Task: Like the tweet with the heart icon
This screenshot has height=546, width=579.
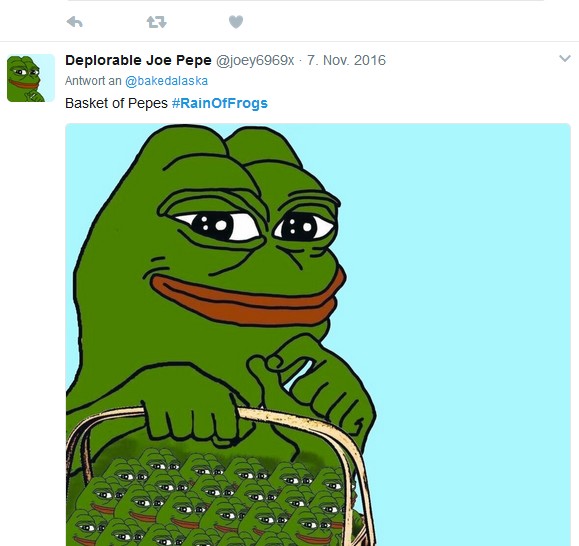Action: [236, 22]
